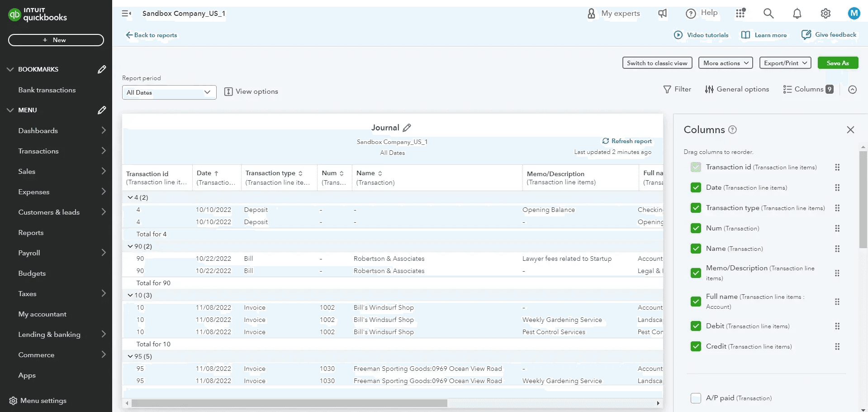Click Switch to classic view
Viewport: 868px width, 412px height.
(x=657, y=63)
